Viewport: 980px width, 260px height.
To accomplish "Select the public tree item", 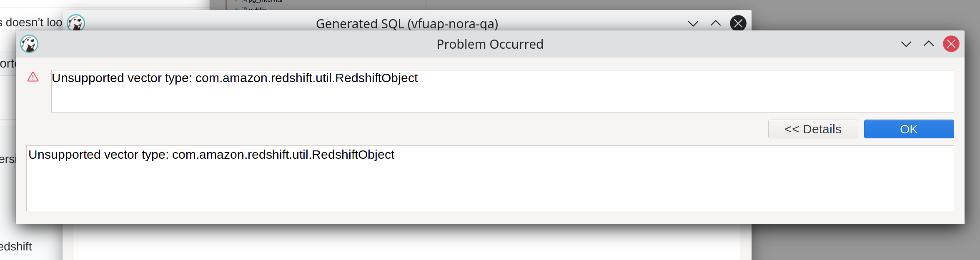I will point(258,10).
